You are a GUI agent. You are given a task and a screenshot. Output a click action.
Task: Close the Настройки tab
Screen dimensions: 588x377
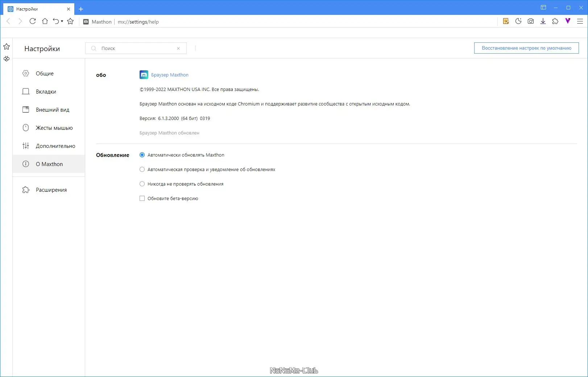[x=69, y=9]
